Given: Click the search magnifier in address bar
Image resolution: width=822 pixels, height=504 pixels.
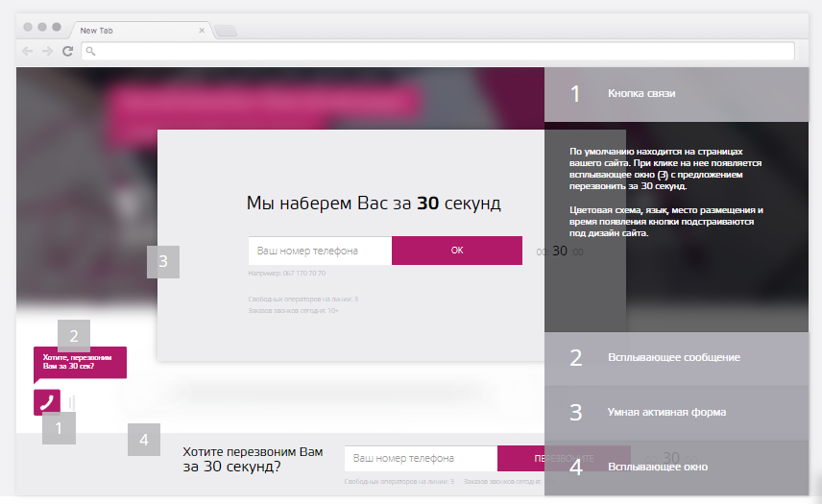Looking at the screenshot, I should click(90, 51).
